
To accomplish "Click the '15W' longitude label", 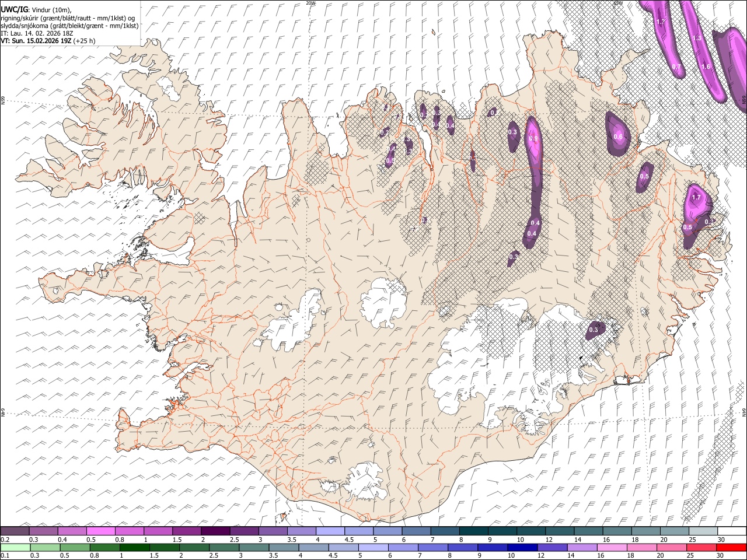I will coord(618,3).
